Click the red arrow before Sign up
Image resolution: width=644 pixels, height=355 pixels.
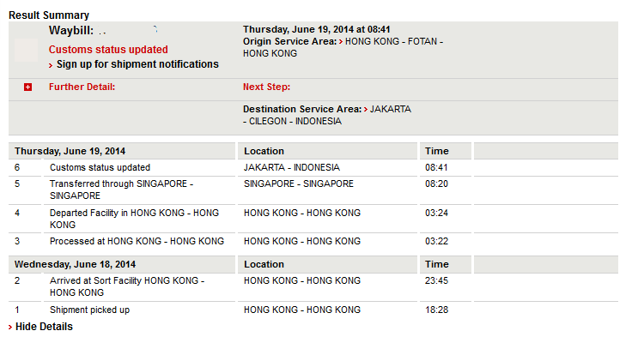click(x=52, y=65)
